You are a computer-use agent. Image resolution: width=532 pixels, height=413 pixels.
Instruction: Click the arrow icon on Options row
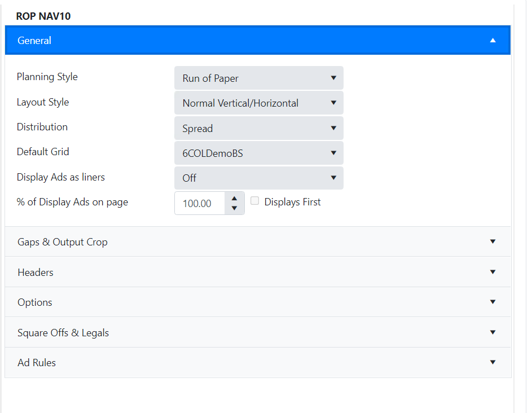[493, 302]
